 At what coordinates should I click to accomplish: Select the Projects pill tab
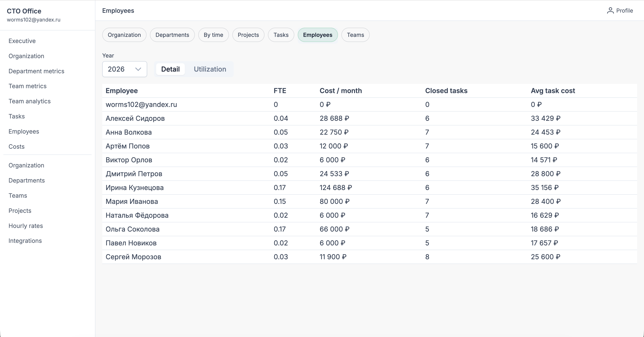248,35
